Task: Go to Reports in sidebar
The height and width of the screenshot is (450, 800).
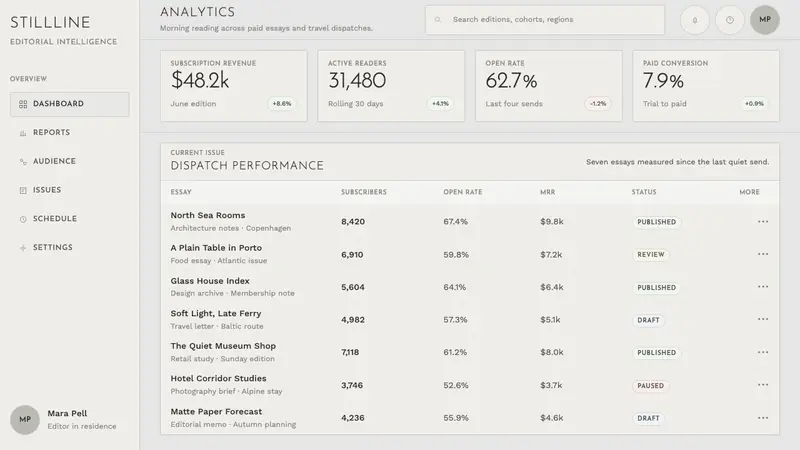Action: pyautogui.click(x=69, y=133)
